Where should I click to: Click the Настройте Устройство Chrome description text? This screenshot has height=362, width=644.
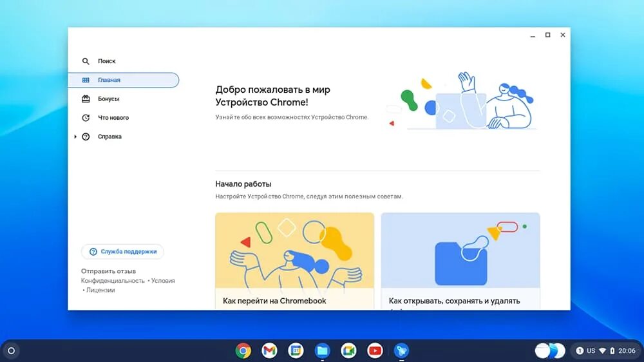pyautogui.click(x=309, y=196)
